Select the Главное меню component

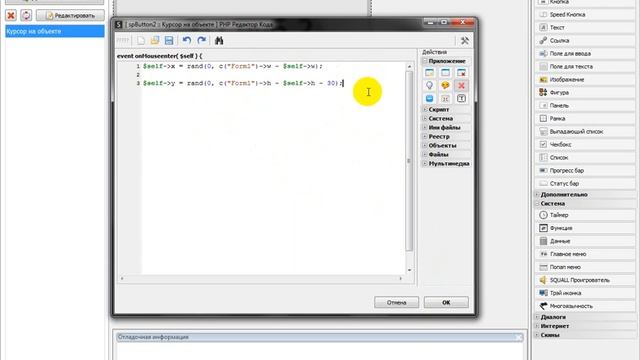point(585,254)
